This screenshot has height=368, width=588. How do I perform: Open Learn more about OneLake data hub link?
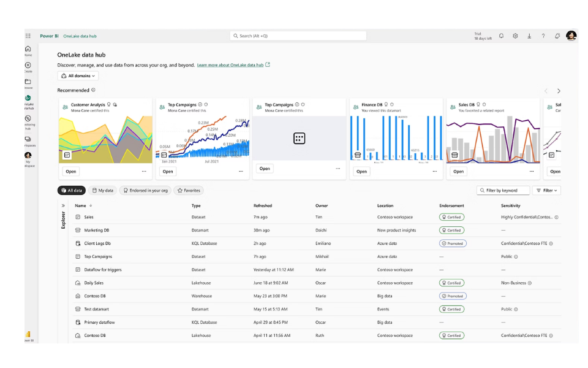(230, 65)
